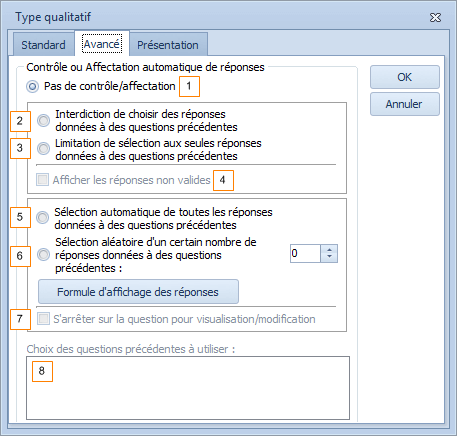
Task: Select 'Sélection automatique de toutes les réponses' option
Action: coord(43,218)
